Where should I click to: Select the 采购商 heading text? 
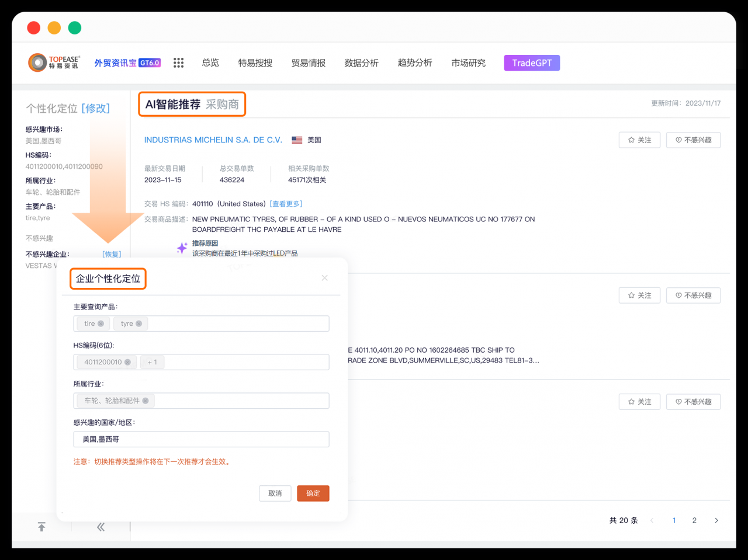coord(222,105)
